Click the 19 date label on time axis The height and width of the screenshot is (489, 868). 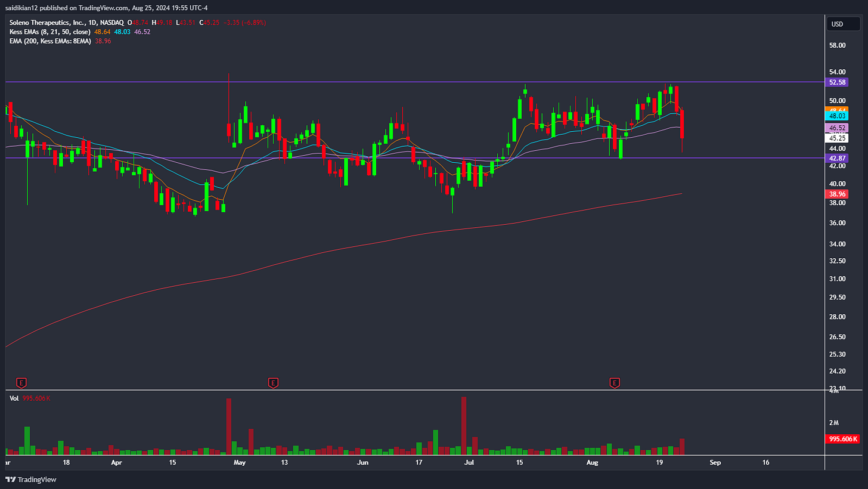659,462
